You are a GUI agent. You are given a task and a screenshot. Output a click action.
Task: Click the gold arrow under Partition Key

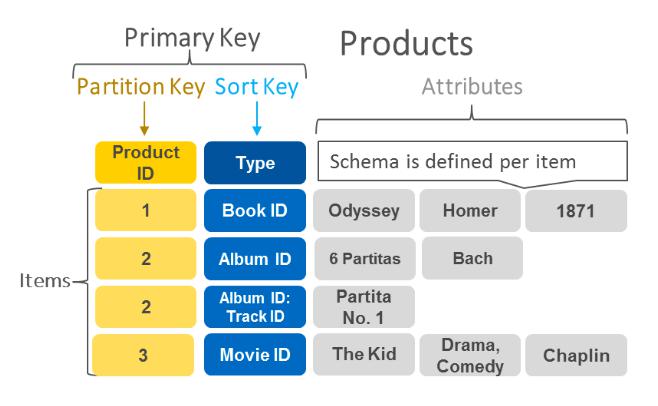144,119
